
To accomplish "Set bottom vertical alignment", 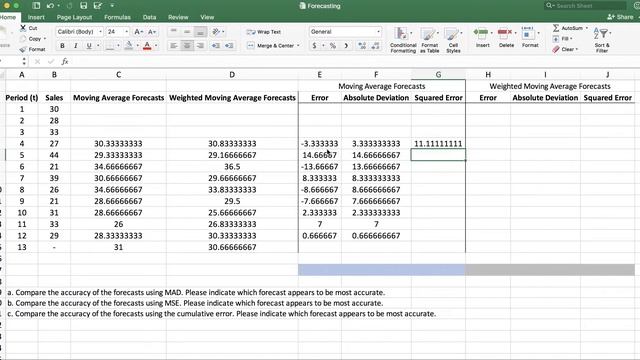I will click(x=200, y=32).
